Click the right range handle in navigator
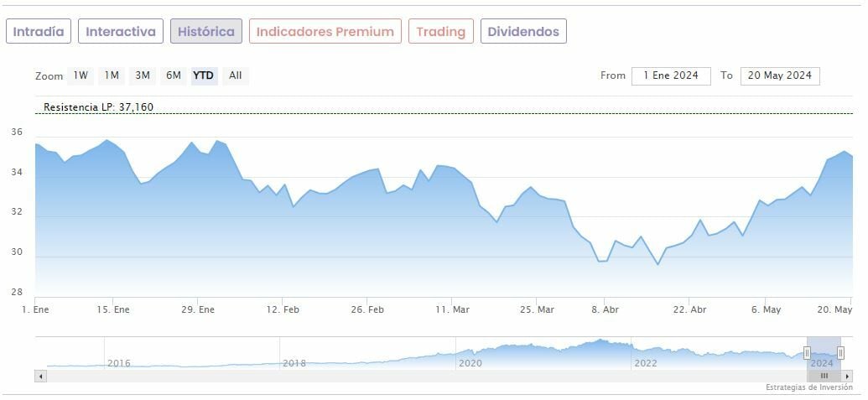 [840, 353]
